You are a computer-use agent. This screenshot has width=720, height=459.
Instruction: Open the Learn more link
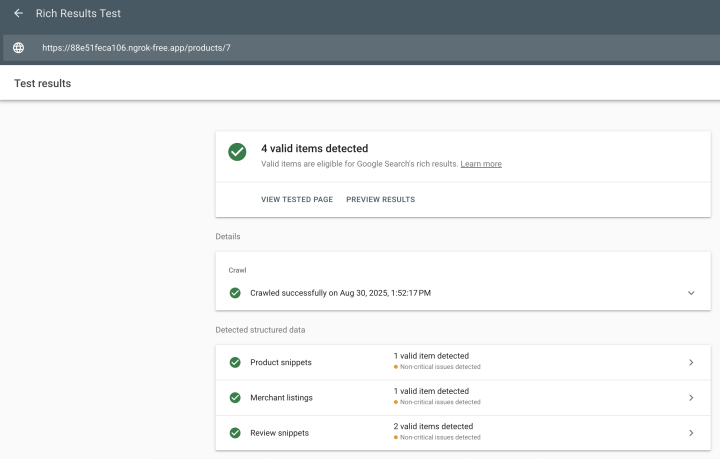tap(481, 164)
